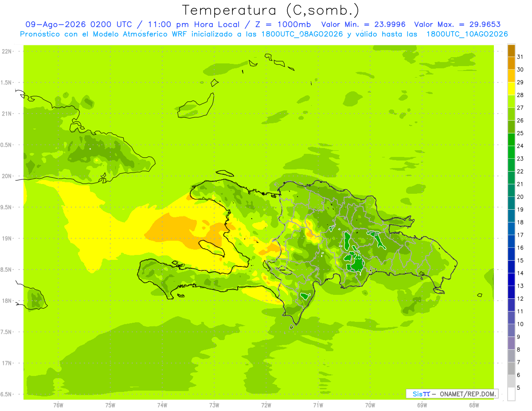Click the '23' value on the color scale
The width and height of the screenshot is (532, 411).
[520, 159]
